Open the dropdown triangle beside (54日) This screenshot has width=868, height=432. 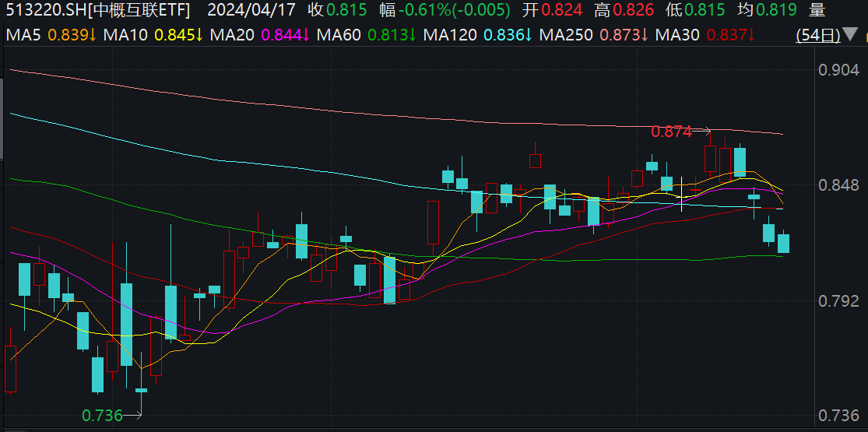point(855,37)
